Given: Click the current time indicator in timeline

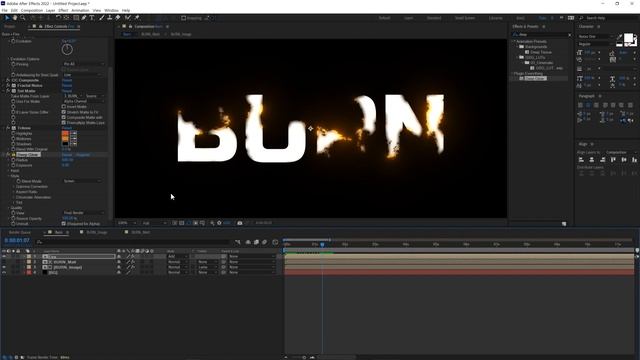Looking at the screenshot, I should click(322, 244).
